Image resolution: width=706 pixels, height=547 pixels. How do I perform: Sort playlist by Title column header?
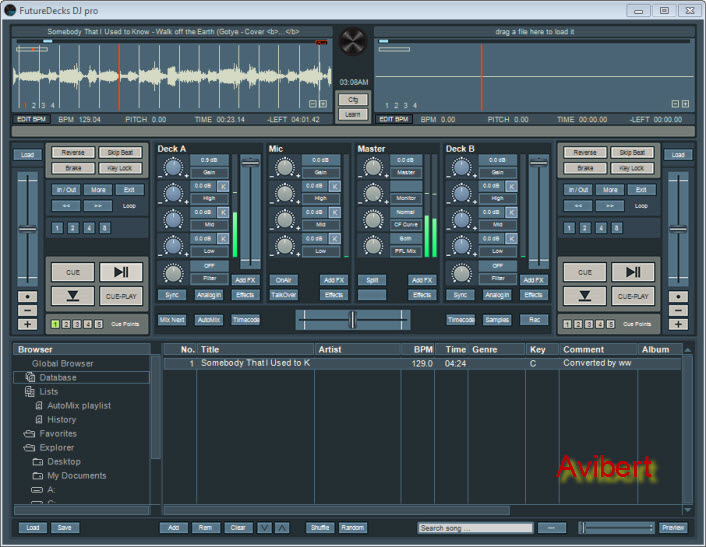click(255, 349)
